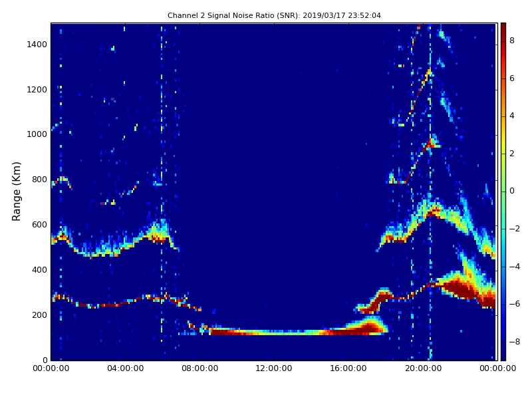Click the 0 tick label on the range axis
The image size is (532, 399).
pyautogui.click(x=45, y=360)
